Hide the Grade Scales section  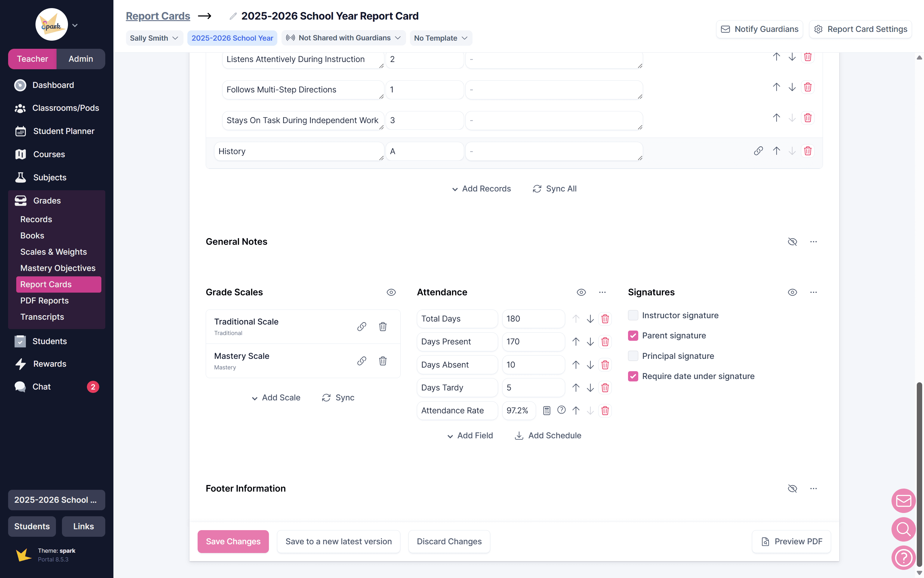pyautogui.click(x=391, y=292)
